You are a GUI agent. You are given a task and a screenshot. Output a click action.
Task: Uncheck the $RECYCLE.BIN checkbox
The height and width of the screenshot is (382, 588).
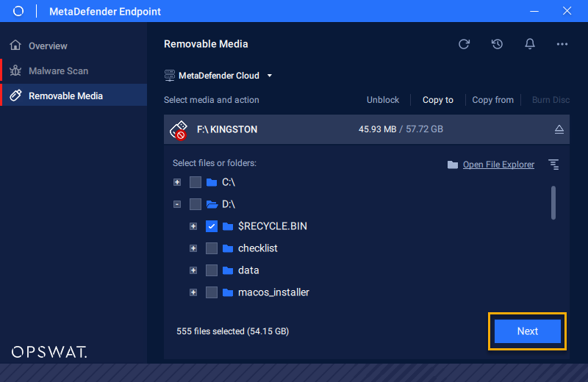pos(212,226)
